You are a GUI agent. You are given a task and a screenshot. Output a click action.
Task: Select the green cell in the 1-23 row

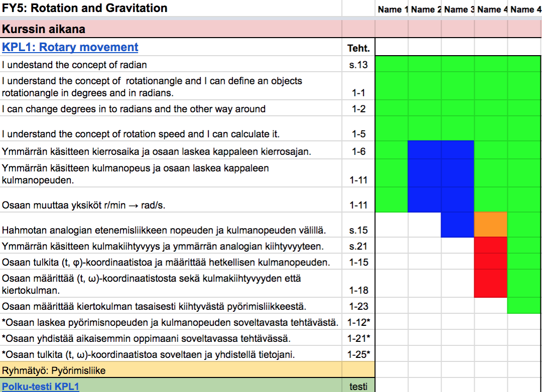[x=524, y=305]
